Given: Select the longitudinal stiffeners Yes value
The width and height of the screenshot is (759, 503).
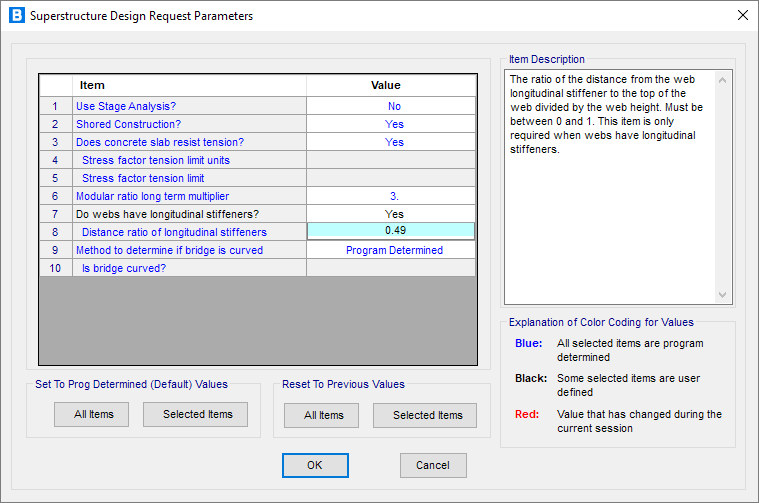Looking at the screenshot, I should click(393, 214).
